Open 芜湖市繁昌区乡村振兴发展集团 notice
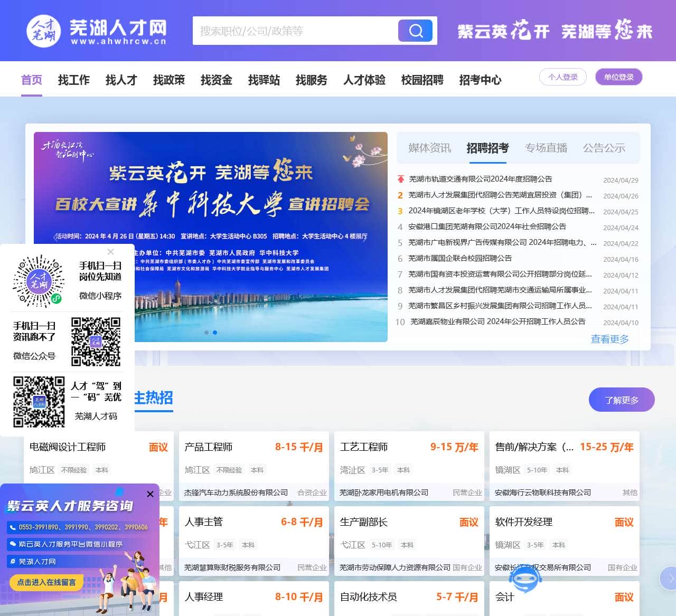The image size is (676, 616). click(x=500, y=306)
